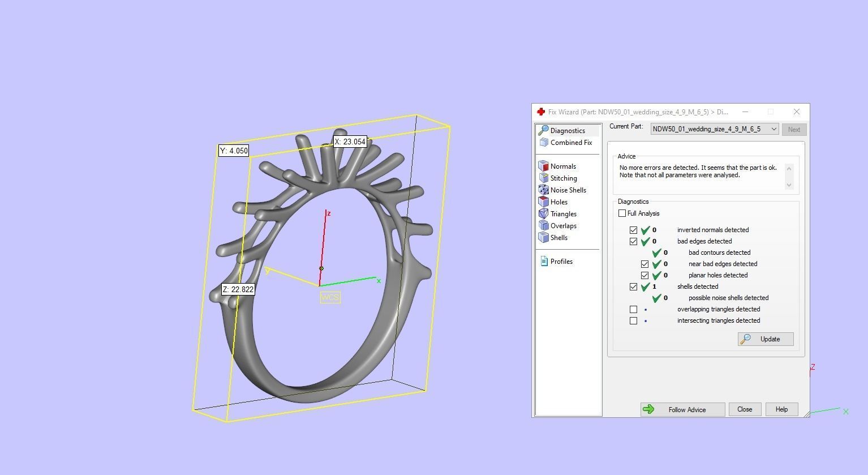The image size is (868, 475).
Task: Click the Fix Wizard red cross title icon
Action: (541, 112)
